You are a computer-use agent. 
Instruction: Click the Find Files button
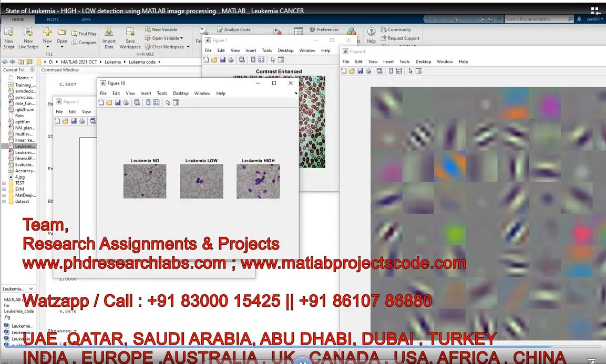(84, 34)
